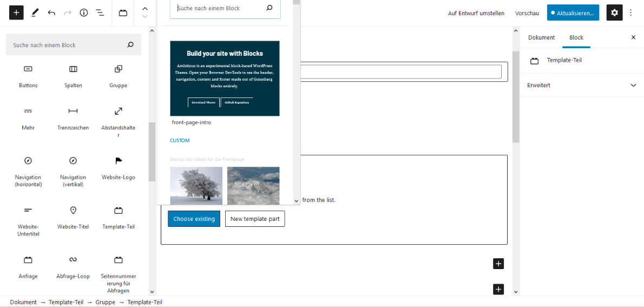Choose the Website-Logo block
Screen dimensions: 644x307
(x=118, y=161)
